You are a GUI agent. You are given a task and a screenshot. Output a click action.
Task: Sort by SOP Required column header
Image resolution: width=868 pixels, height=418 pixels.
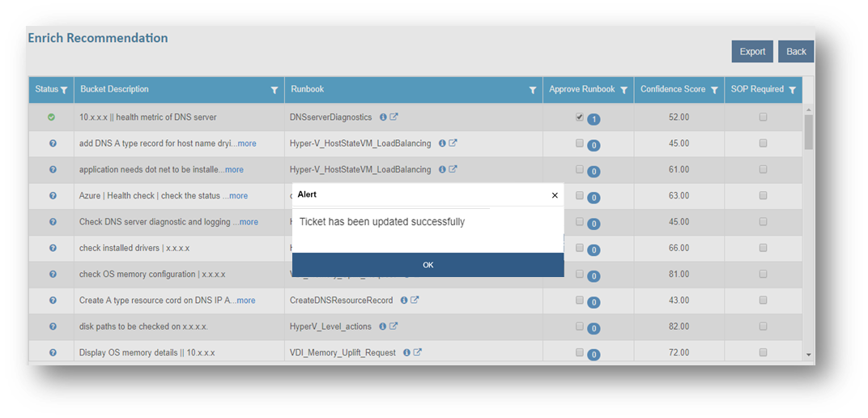[757, 89]
